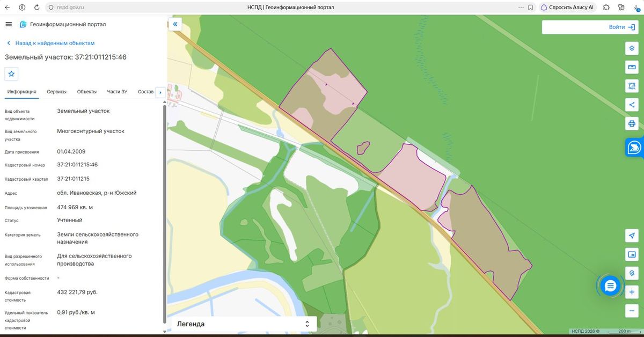Show more tabs with the right arrow
The image size is (644, 337).
(160, 92)
